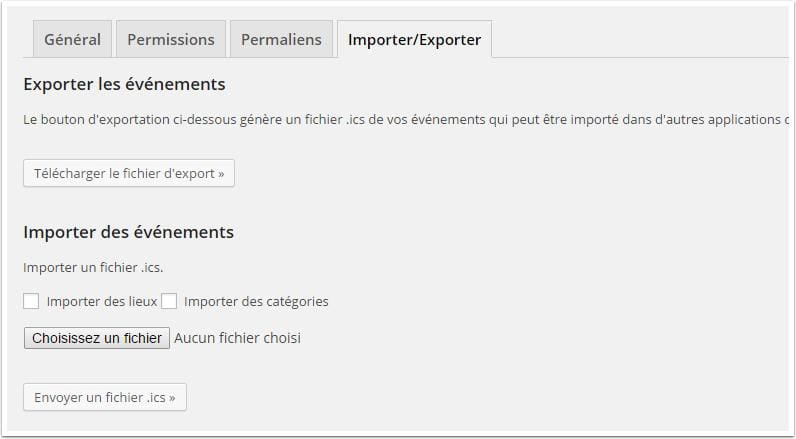
Task: Click the Importer des catégories label text
Action: [256, 301]
